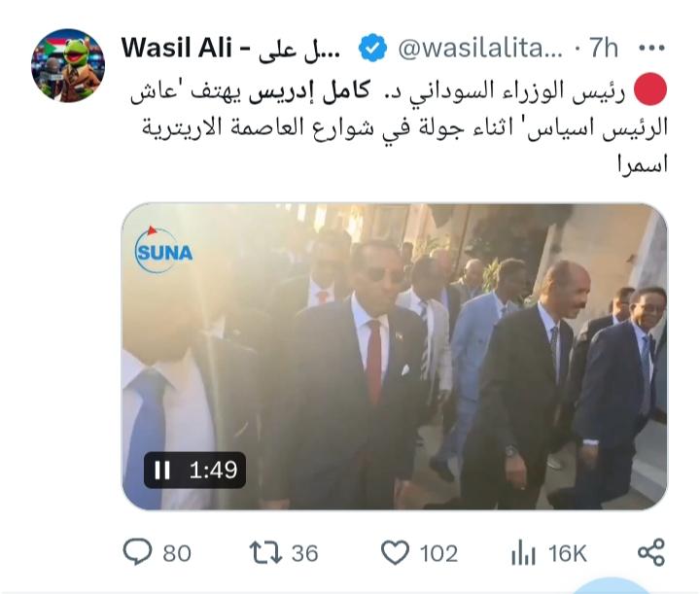Click the blue verified badge
Image resolution: width=700 pixels, height=594 pixels.
tap(372, 48)
